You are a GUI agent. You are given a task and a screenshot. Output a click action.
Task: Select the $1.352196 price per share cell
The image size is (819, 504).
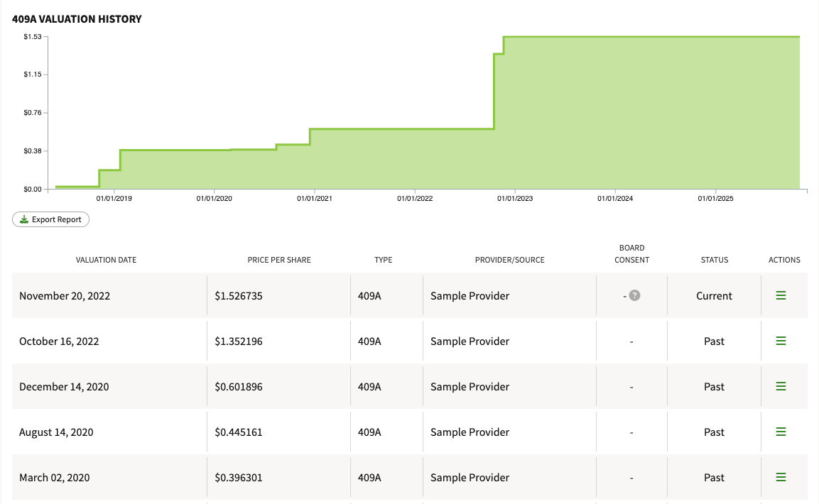tap(239, 341)
